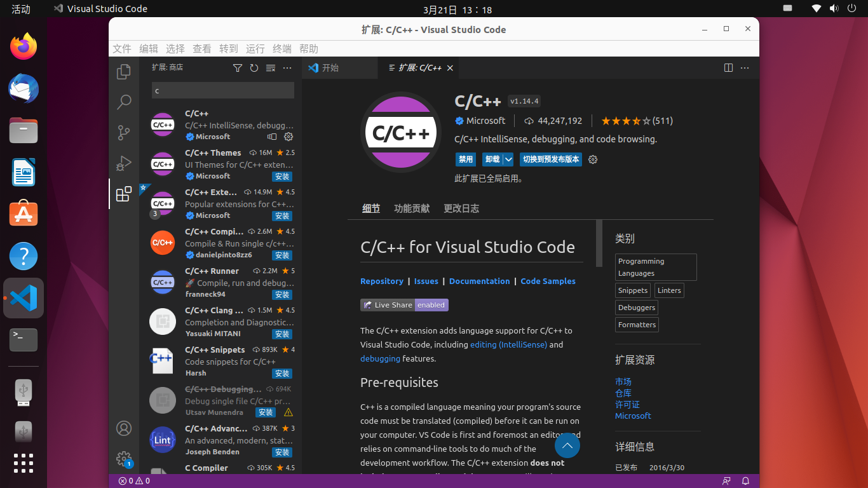Split the editor to the right
Screen dimensions: 868x488
point(729,68)
